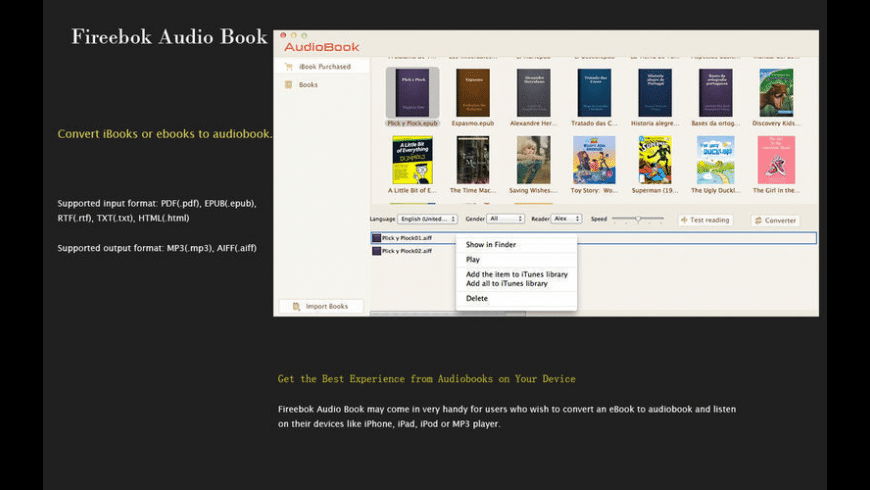Click the book icon beside Books
This screenshot has width=870, height=490.
click(x=289, y=84)
